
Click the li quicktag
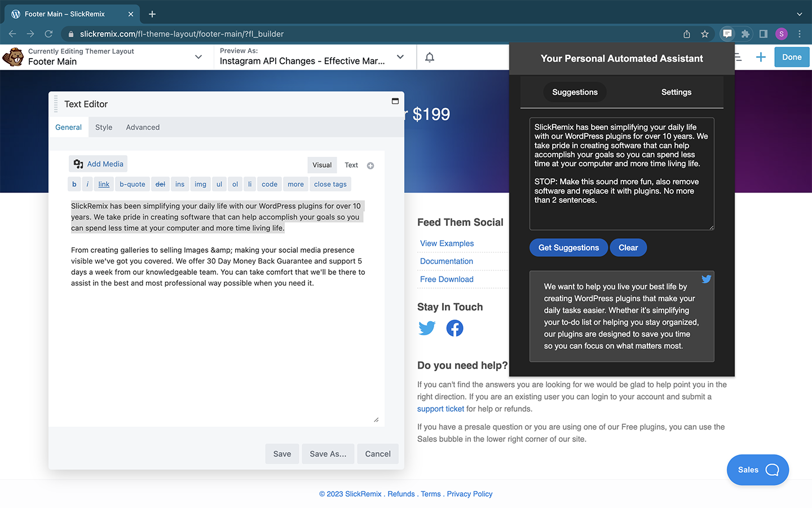pos(250,184)
